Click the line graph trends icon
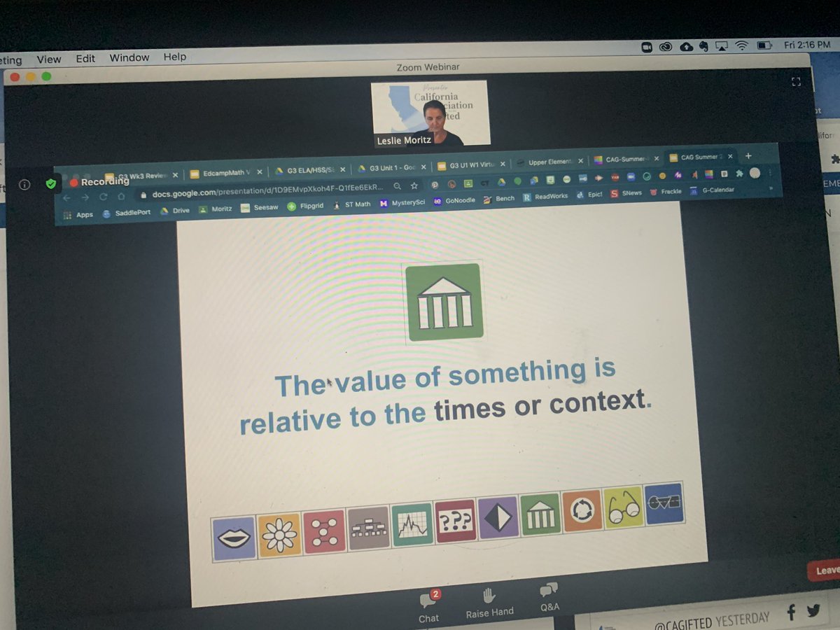 tap(412, 524)
